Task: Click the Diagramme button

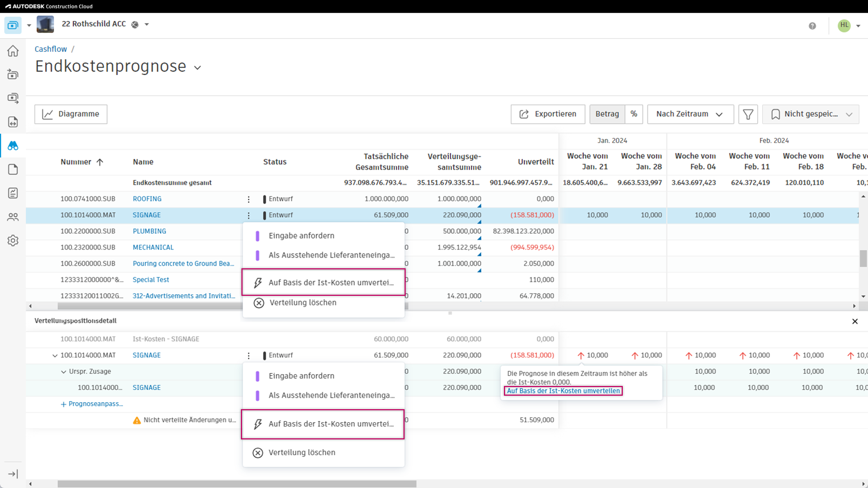Action: pyautogui.click(x=71, y=114)
